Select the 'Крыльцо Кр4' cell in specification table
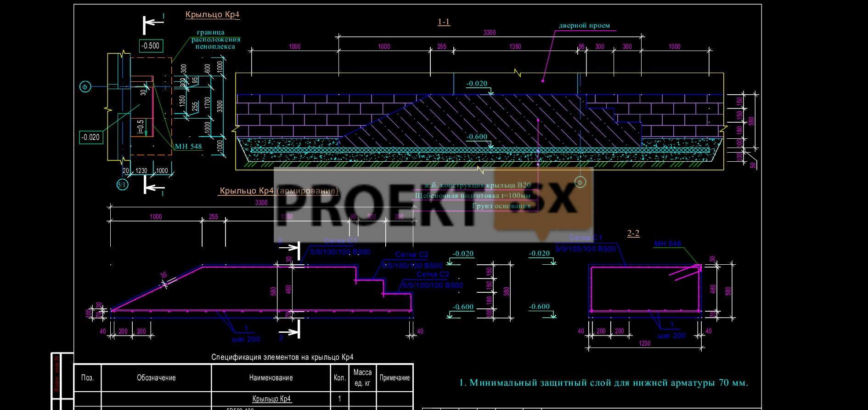The image size is (868, 410). click(271, 399)
